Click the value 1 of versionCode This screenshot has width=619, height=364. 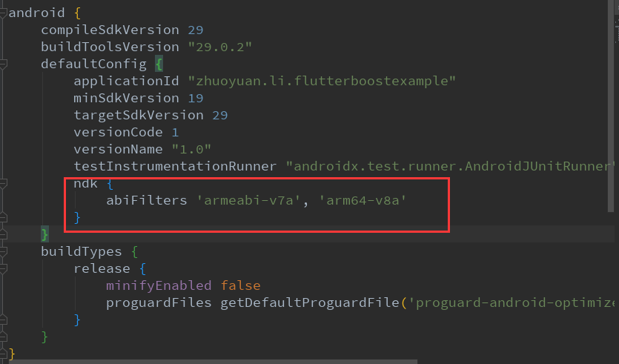coord(175,132)
